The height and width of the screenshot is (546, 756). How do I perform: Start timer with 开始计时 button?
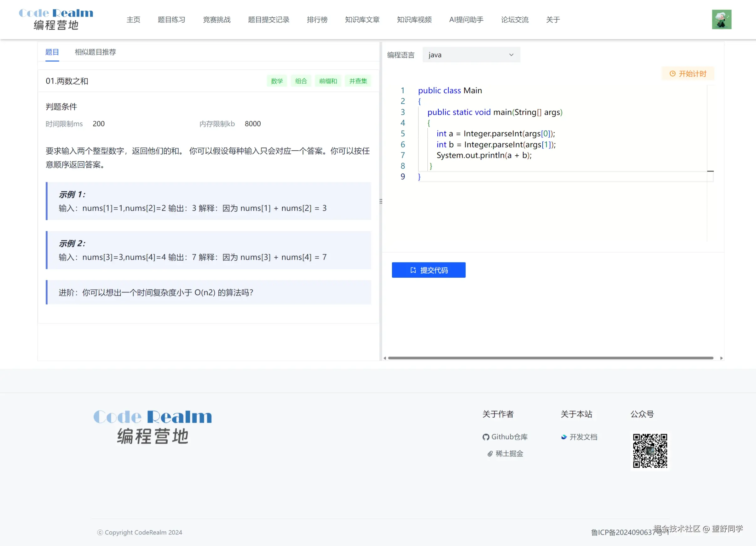click(688, 74)
